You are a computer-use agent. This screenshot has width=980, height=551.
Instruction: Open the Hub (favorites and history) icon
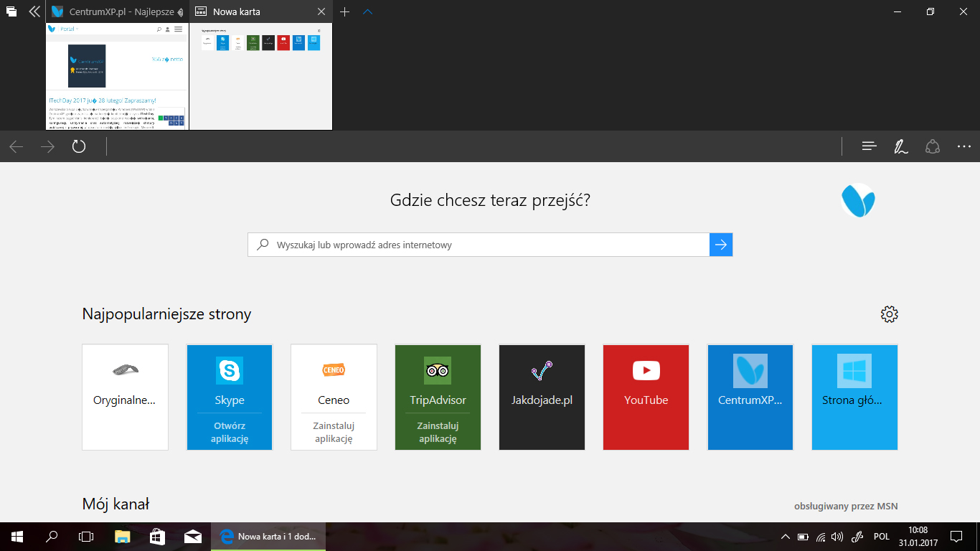[870, 146]
